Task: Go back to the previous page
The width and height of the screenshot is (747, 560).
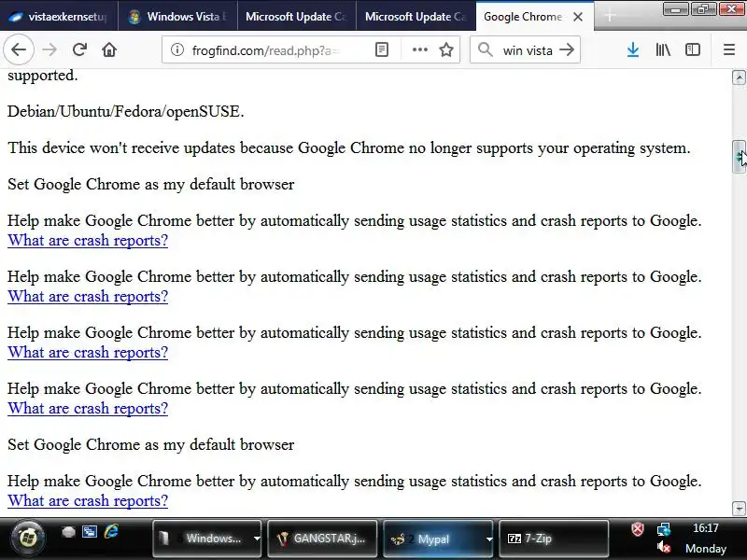Action: pyautogui.click(x=19, y=49)
